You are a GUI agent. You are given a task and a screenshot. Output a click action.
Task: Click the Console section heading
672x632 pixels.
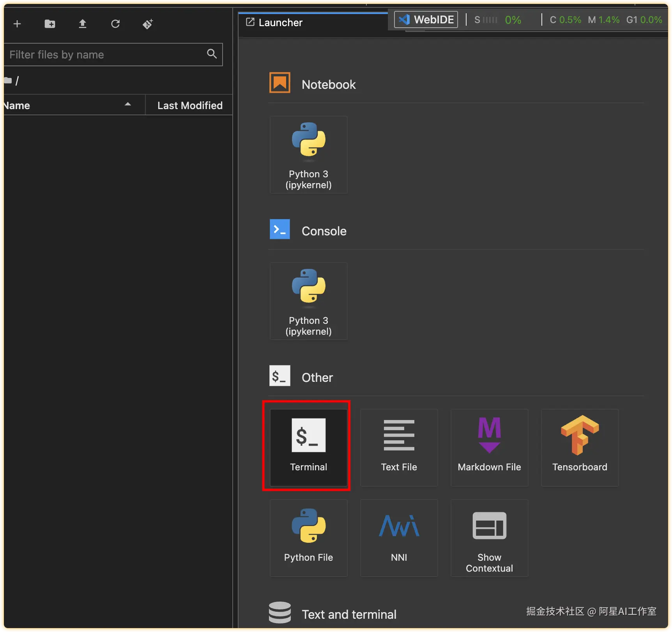pos(324,231)
